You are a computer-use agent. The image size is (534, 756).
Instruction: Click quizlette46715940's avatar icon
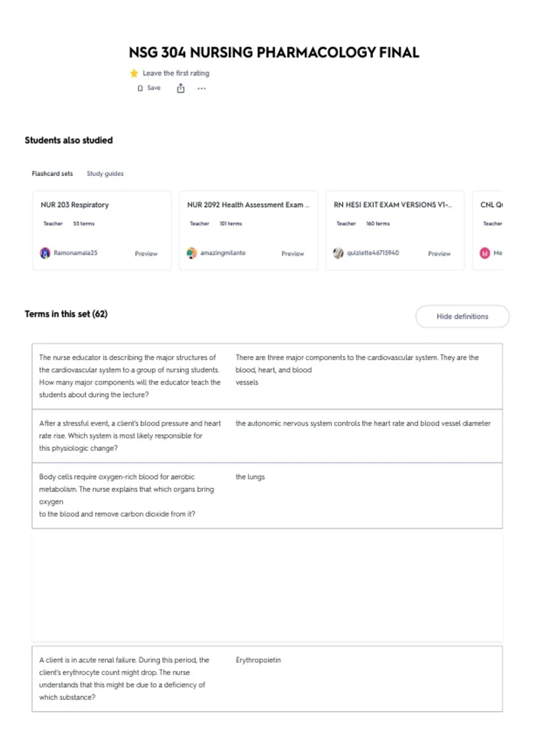coord(338,253)
